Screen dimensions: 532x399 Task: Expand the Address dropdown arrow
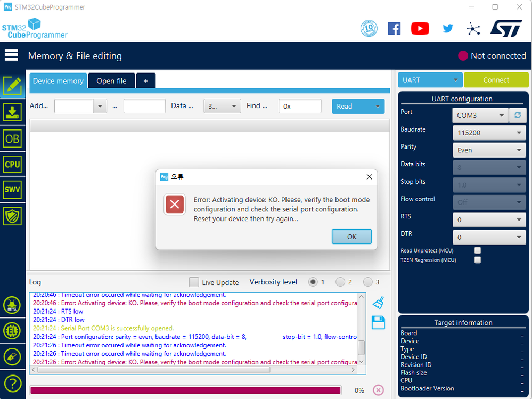tap(100, 106)
